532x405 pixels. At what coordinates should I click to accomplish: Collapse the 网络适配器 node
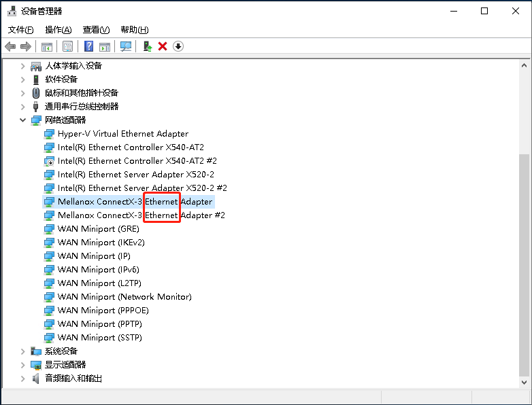[22, 120]
